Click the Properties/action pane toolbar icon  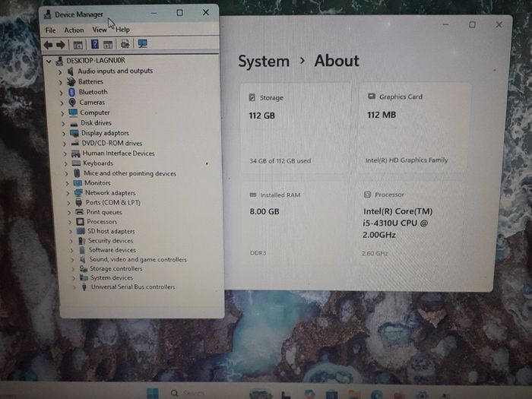click(x=108, y=44)
